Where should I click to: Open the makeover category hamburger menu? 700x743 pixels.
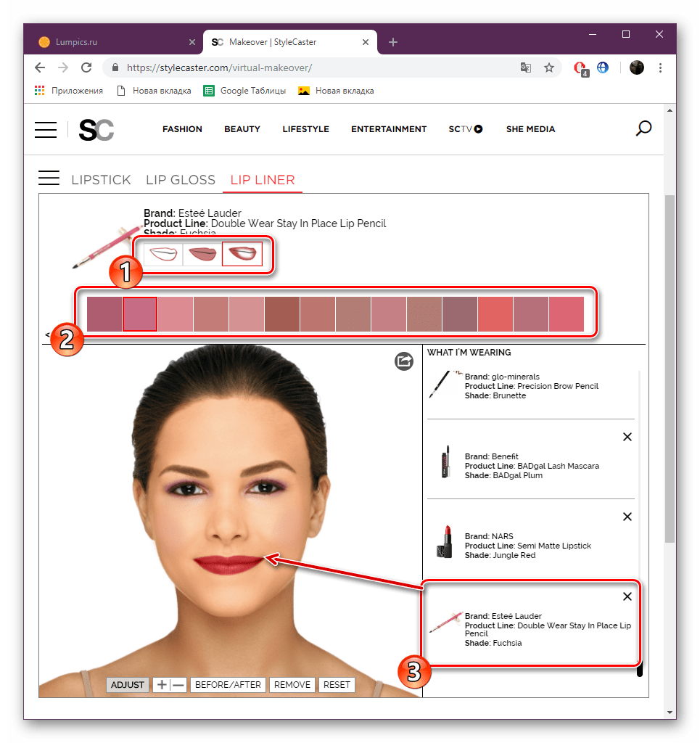(49, 178)
